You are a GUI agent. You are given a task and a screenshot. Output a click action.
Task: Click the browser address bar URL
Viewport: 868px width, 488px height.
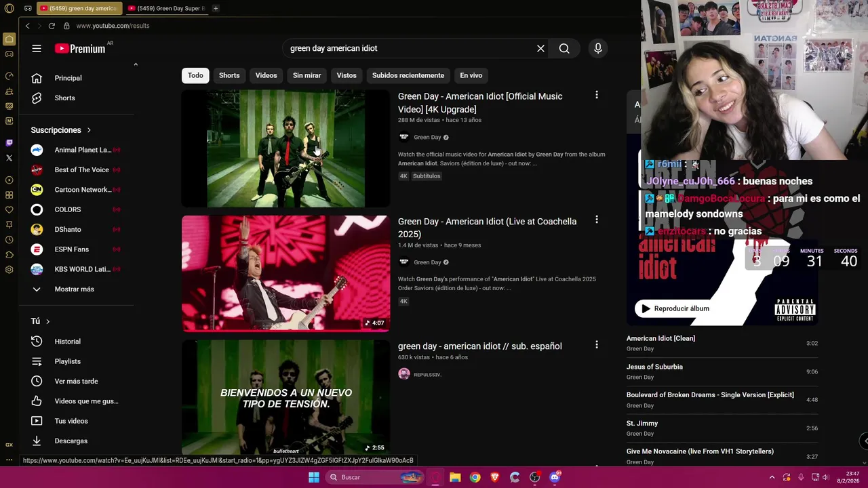(x=113, y=26)
